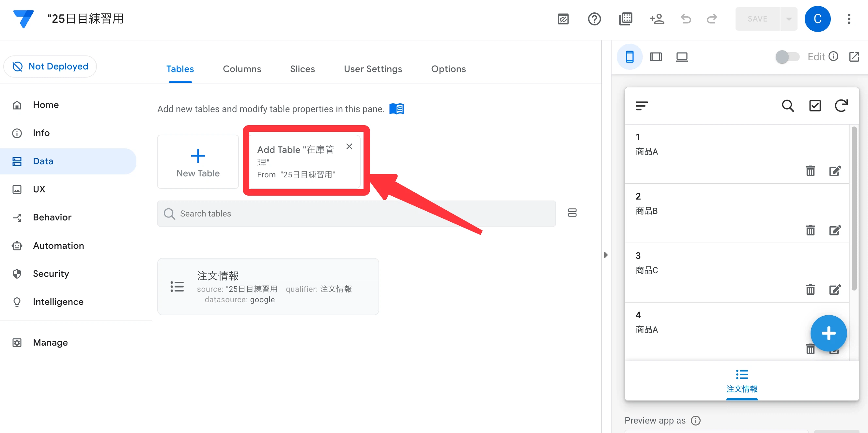Select 注文情報 view in preview bottom bar

[x=742, y=381]
